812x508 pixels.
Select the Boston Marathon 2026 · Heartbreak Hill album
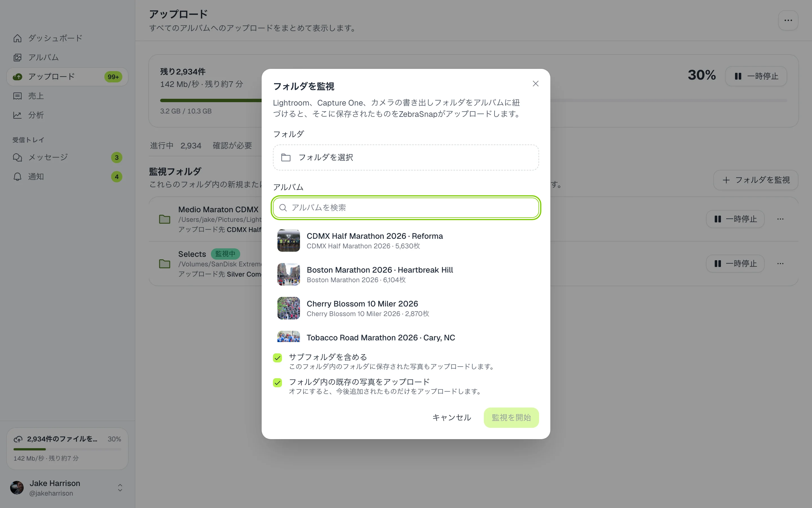(406, 275)
